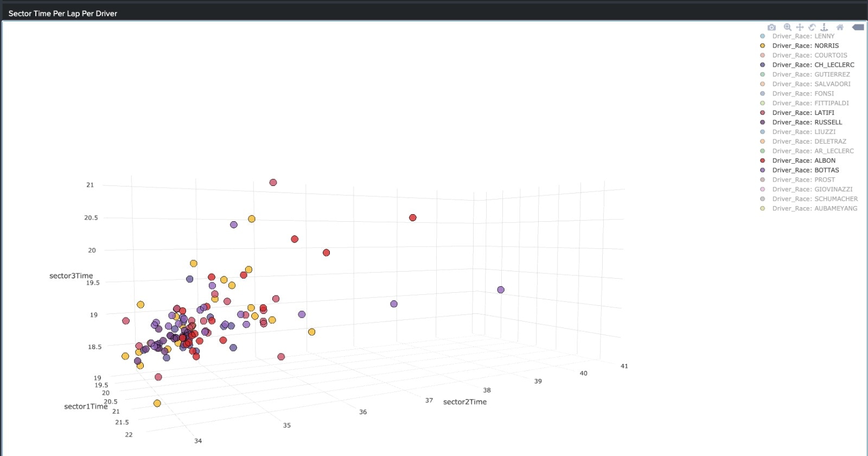Viewport: 868px width, 456px height.
Task: Select the topmost data point near 21
Action: pyautogui.click(x=273, y=183)
